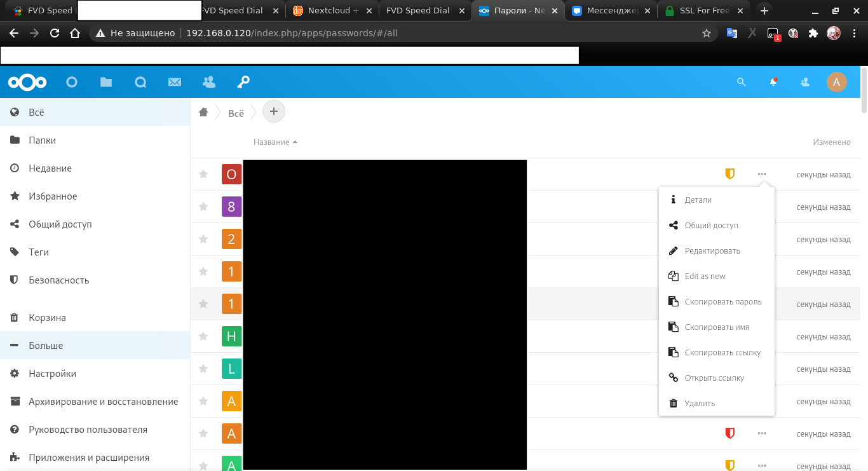Choose Скопировать пароль from the menu
Viewport: 868px width, 471px height.
722,302
